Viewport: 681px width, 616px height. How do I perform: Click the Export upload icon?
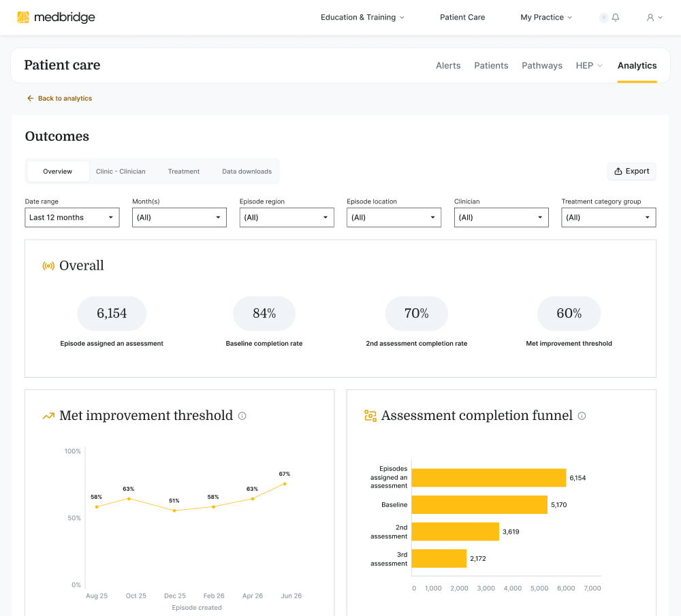click(x=618, y=172)
